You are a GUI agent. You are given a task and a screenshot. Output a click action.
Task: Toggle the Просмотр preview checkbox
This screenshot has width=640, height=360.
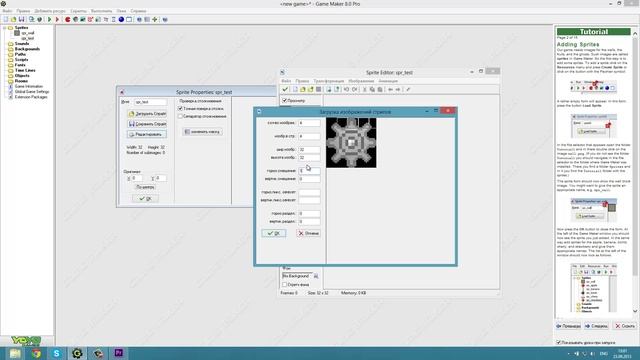coord(285,100)
